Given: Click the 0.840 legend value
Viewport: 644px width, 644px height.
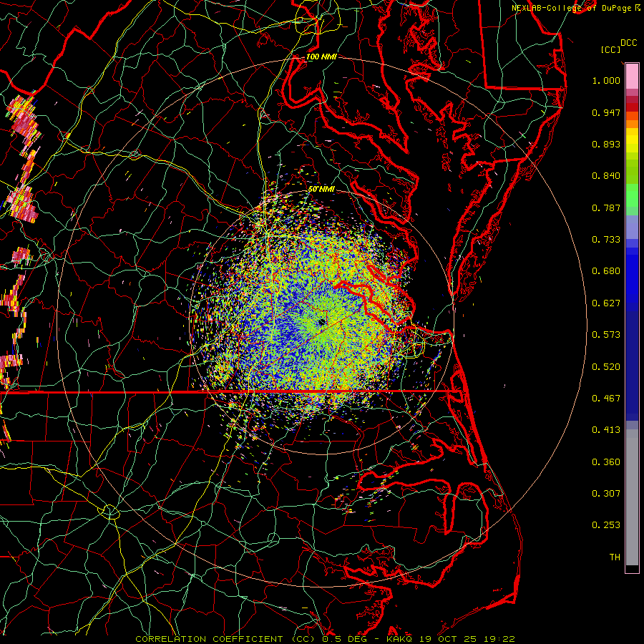Looking at the screenshot, I should tap(606, 176).
